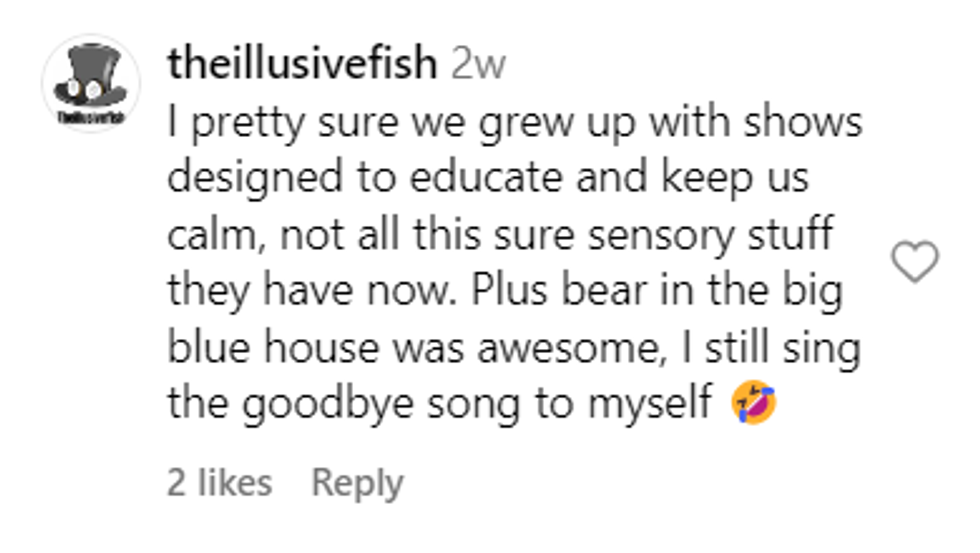Open theillusivefish top hat profile picture
Image resolution: width=980 pixels, height=553 pixels.
[x=90, y=85]
